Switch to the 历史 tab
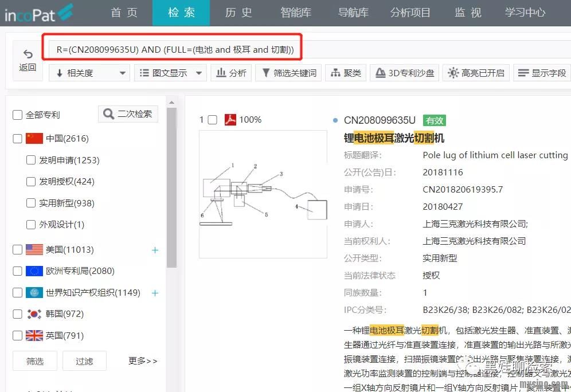 coord(238,13)
